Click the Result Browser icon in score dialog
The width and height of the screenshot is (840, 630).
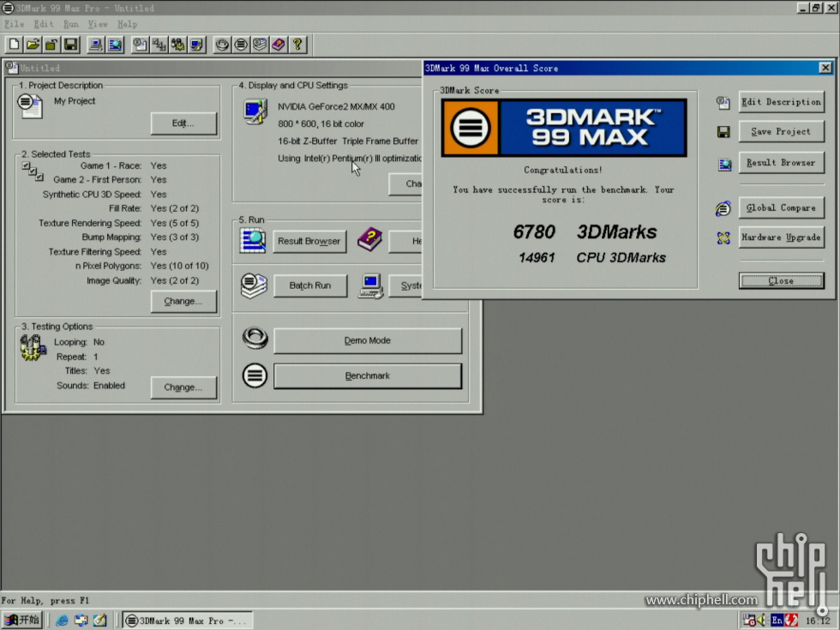[724, 165]
